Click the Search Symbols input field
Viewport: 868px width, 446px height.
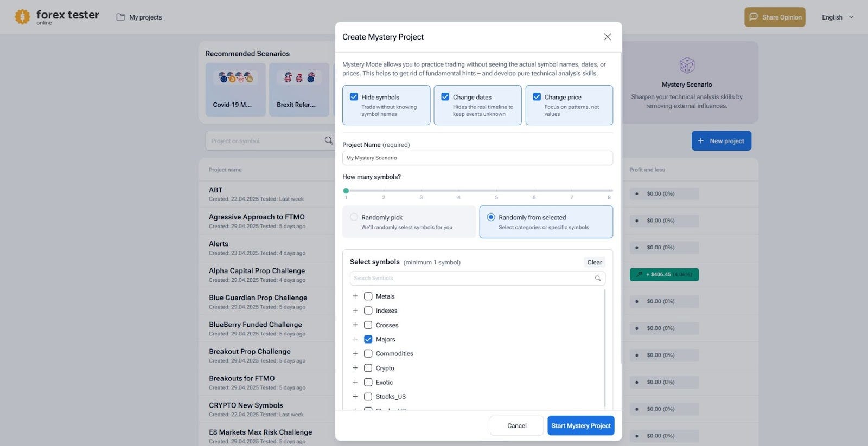tap(477, 278)
